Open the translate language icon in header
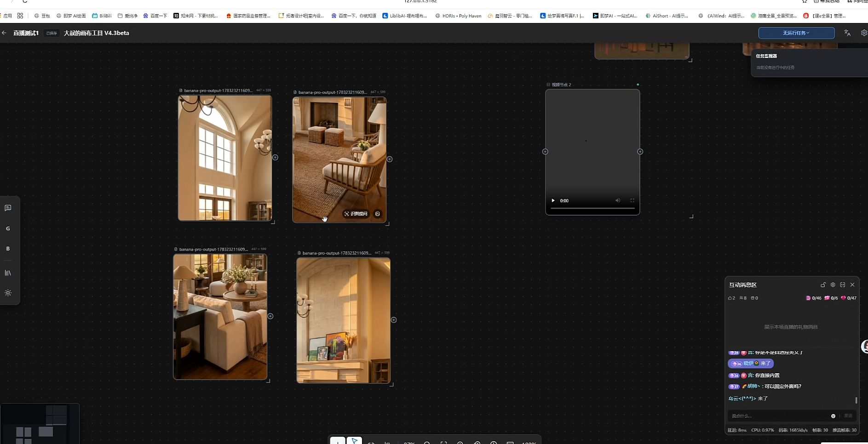Screen dimensions: 868x444 [847, 33]
